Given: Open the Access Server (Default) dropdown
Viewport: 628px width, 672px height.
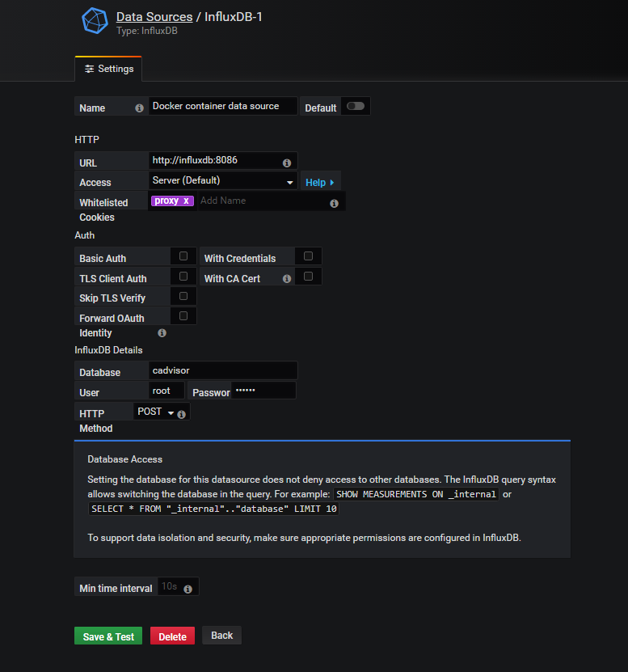Looking at the screenshot, I should pyautogui.click(x=223, y=180).
